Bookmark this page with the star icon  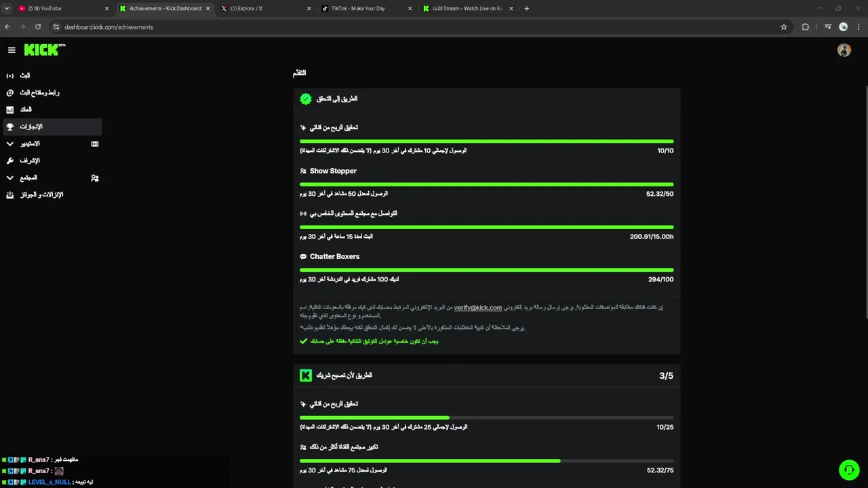(x=784, y=27)
